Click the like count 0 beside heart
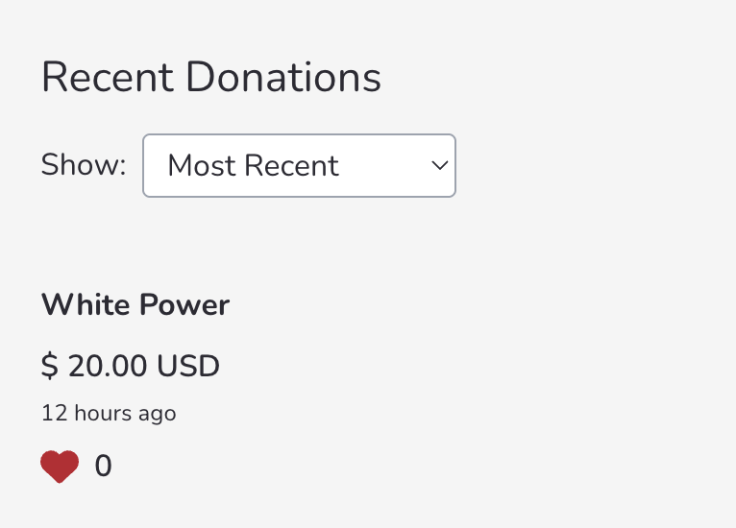The height and width of the screenshot is (528, 736). (x=103, y=466)
